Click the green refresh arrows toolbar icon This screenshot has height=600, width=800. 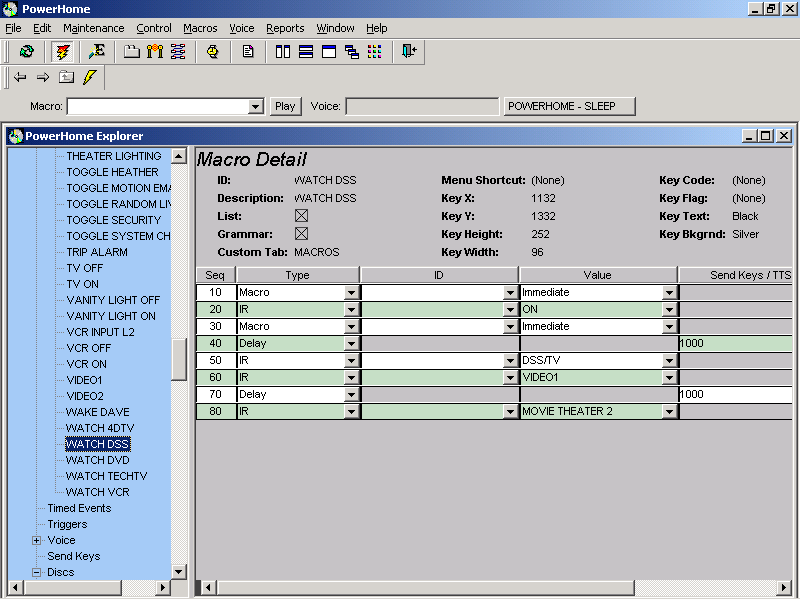[27, 52]
